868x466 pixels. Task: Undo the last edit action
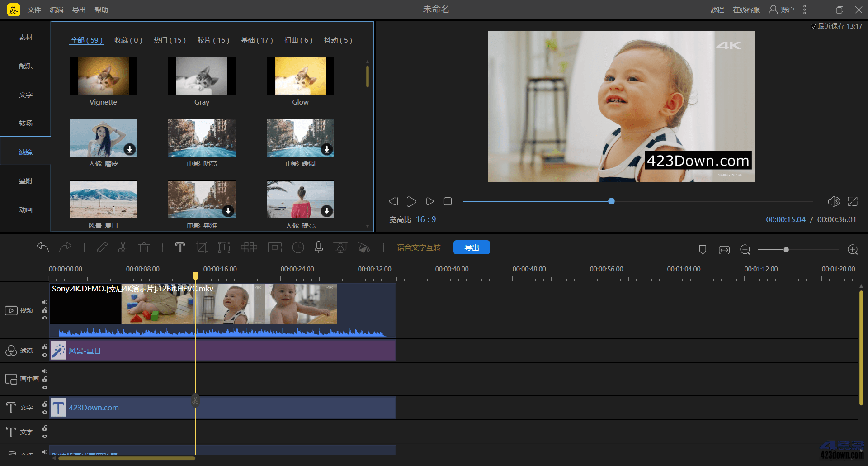(43, 247)
